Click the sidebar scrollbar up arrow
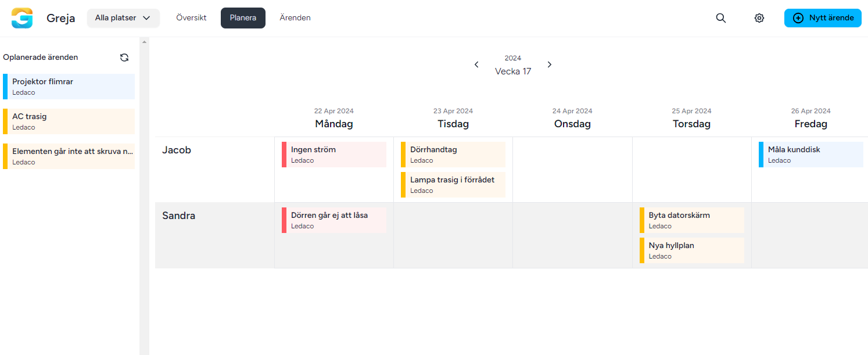This screenshot has height=355, width=868. coord(144,42)
